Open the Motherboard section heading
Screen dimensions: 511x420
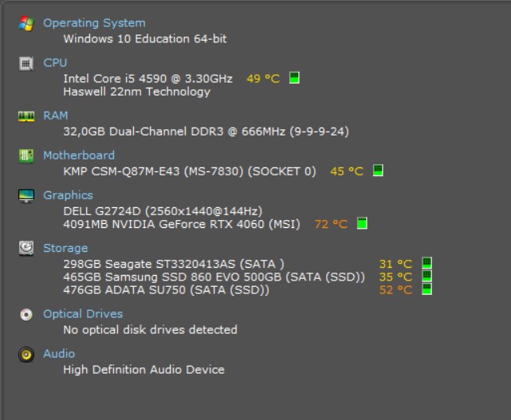(x=79, y=155)
